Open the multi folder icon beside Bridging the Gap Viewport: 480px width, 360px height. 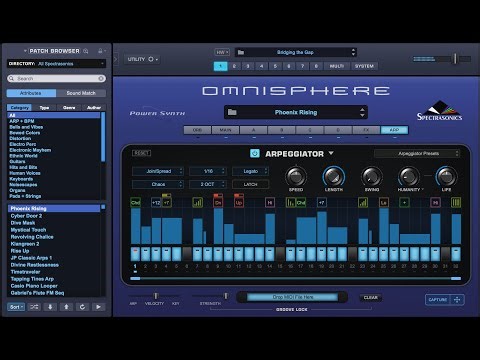[241, 52]
